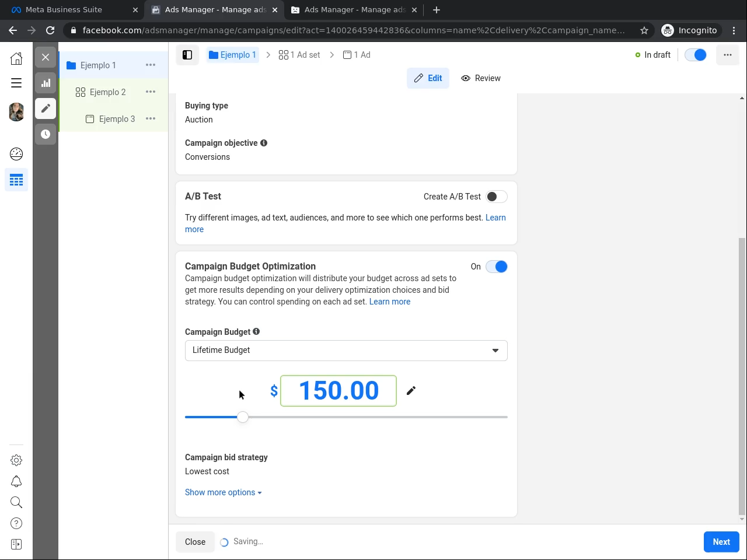Click Campaign objective info icon

coord(264,143)
